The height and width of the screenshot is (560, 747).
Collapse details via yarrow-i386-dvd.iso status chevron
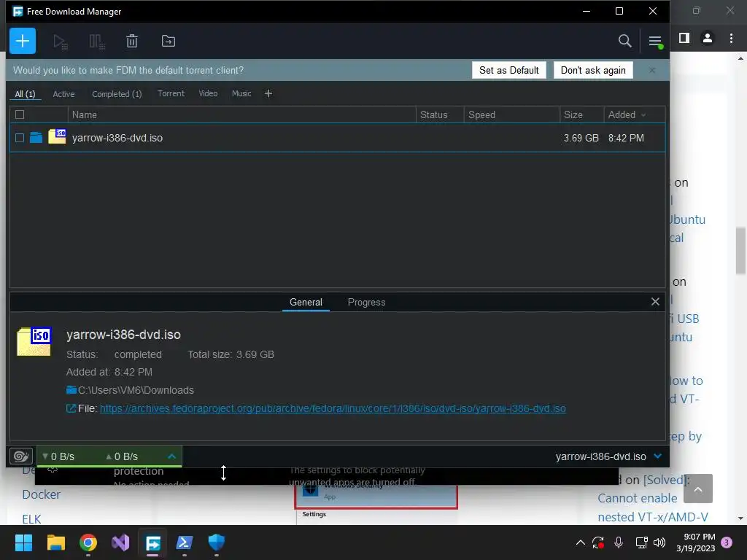coord(658,456)
